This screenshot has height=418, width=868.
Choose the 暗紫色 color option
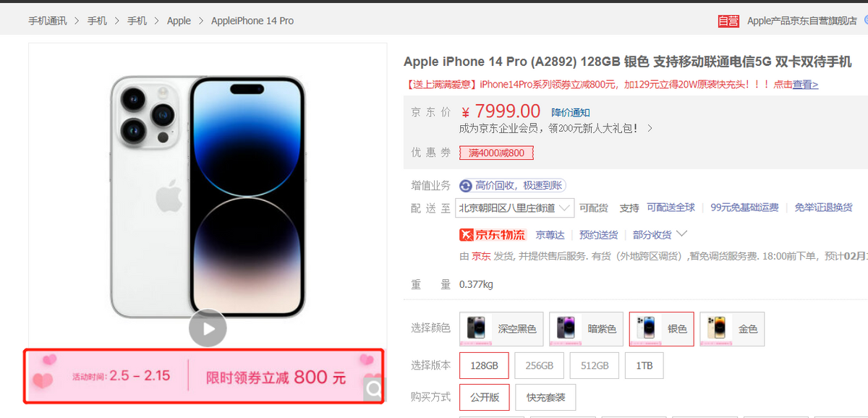(586, 329)
